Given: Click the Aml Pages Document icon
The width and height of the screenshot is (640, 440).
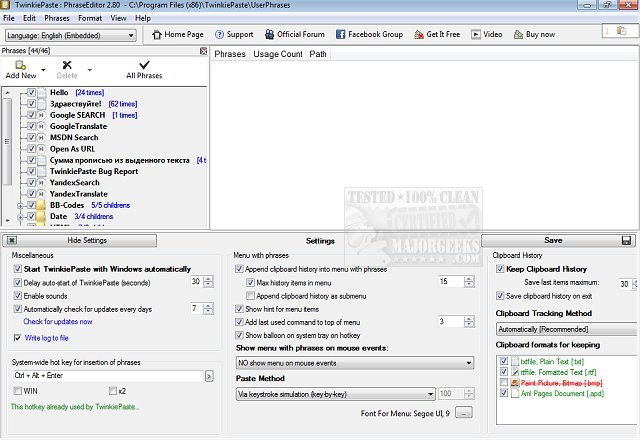Looking at the screenshot, I should point(515,393).
